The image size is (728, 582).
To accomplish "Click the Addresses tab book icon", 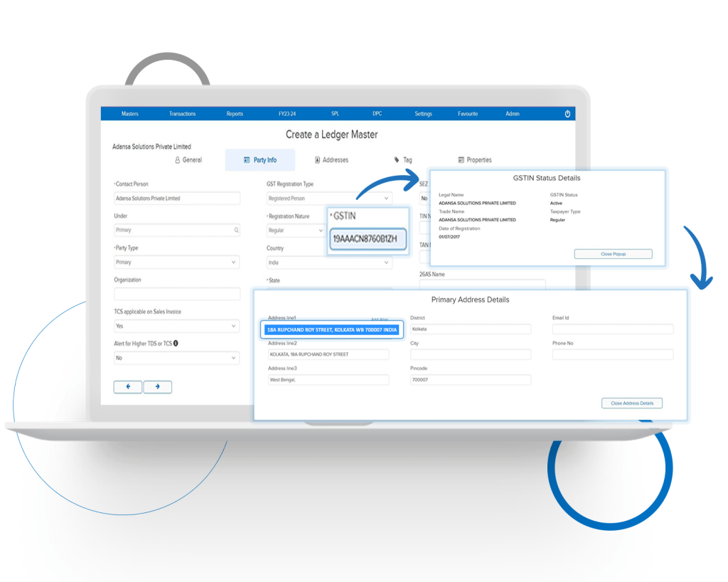I will point(316,159).
